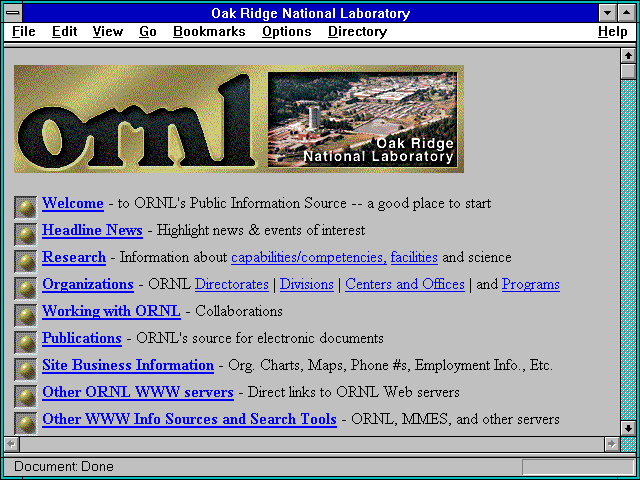640x480 pixels.
Task: Open the Divisions link
Action: [x=307, y=284]
